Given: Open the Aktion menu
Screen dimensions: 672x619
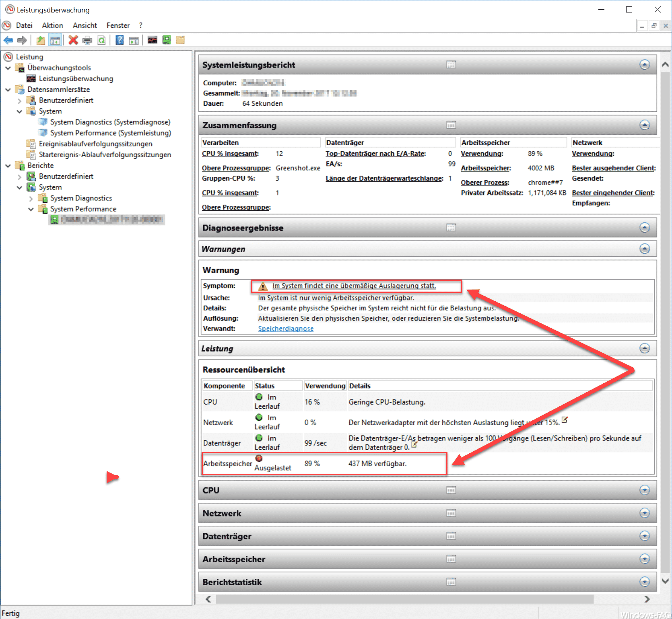Looking at the screenshot, I should tap(52, 25).
